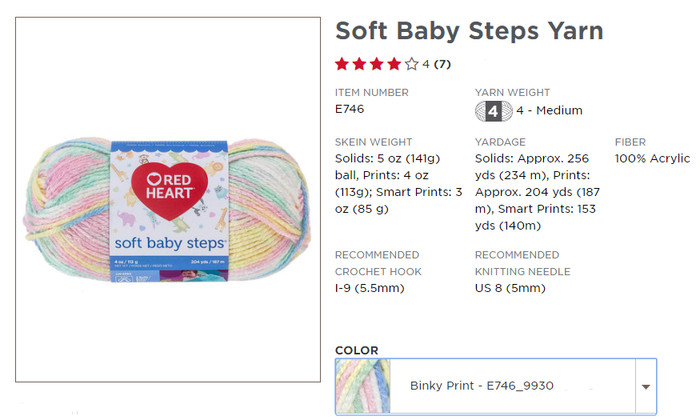Select the item number E746 text
Viewport: 700px width, 420px height.
[350, 109]
